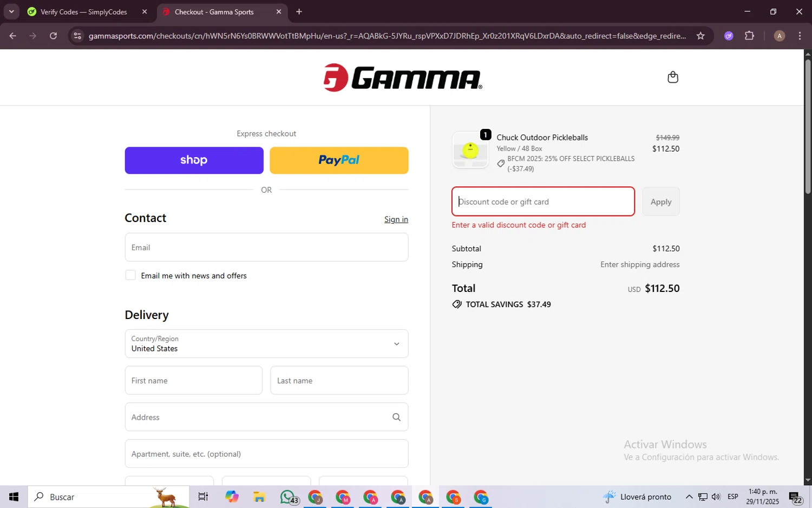Show hidden system tray icons
The height and width of the screenshot is (508, 812).
[x=689, y=497]
